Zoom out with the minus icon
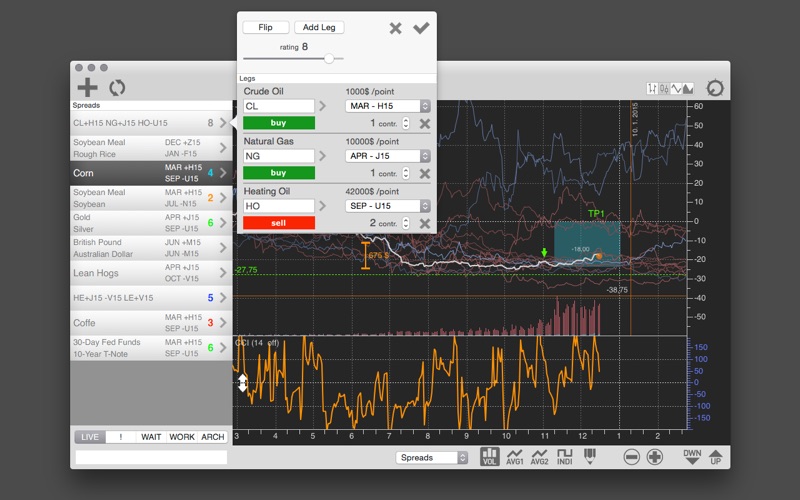800x500 pixels. point(632,457)
